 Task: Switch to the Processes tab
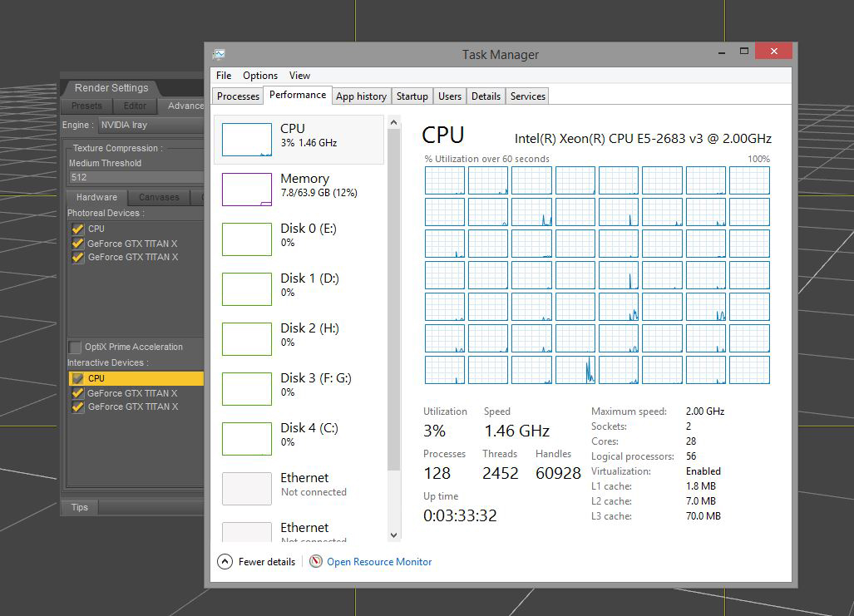pos(238,96)
